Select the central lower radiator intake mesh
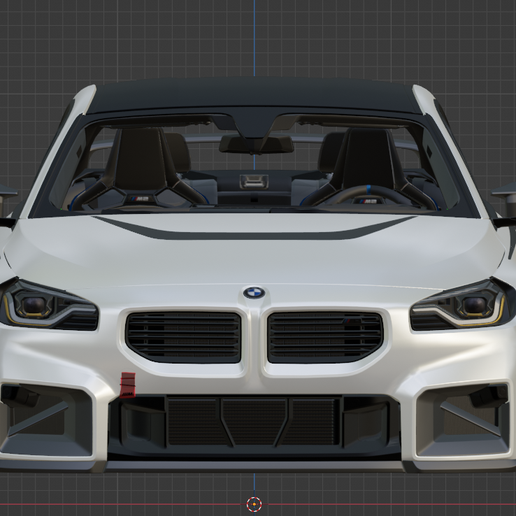 pyautogui.click(x=254, y=422)
